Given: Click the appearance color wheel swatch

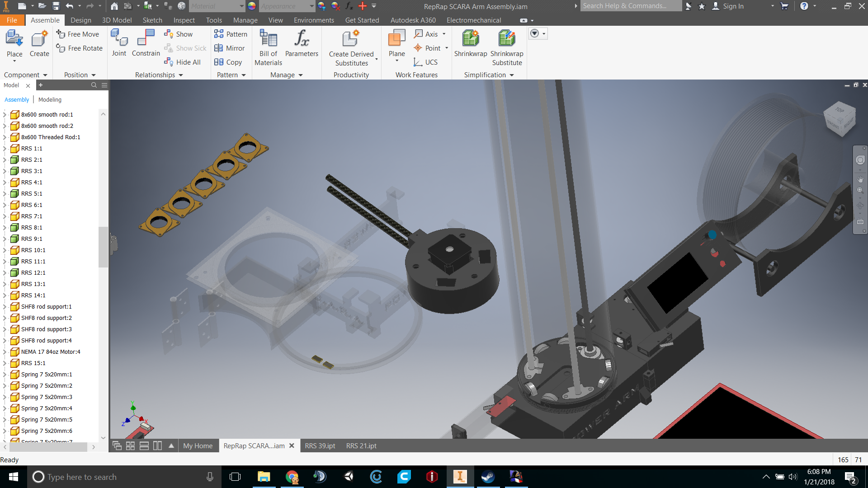Looking at the screenshot, I should [x=251, y=6].
